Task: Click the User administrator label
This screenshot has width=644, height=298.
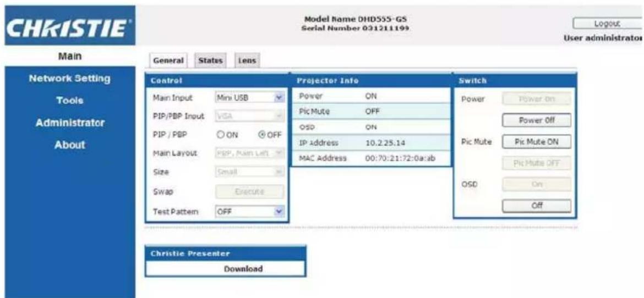Action: 604,38
